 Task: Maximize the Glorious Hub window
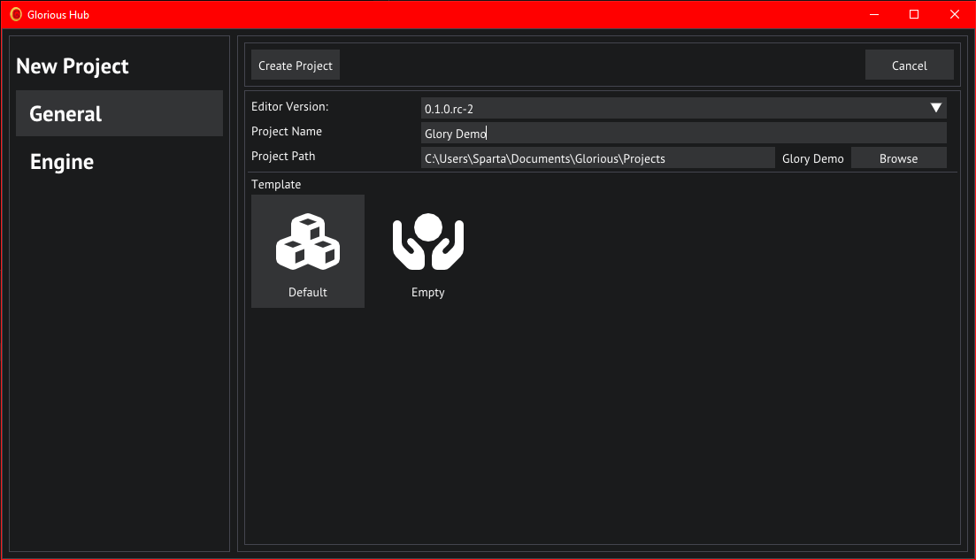(914, 14)
